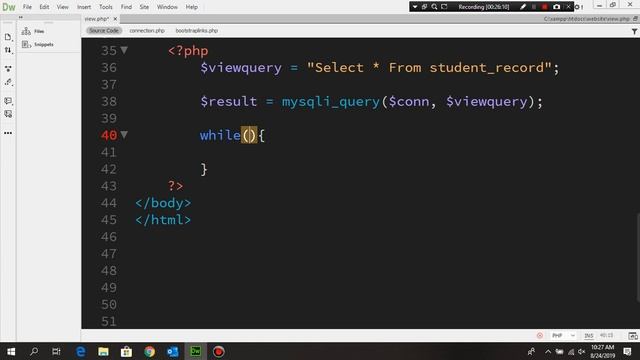Image resolution: width=640 pixels, height=360 pixels.
Task: Open the PHP language dropdown in status bar
Action: 563,336
